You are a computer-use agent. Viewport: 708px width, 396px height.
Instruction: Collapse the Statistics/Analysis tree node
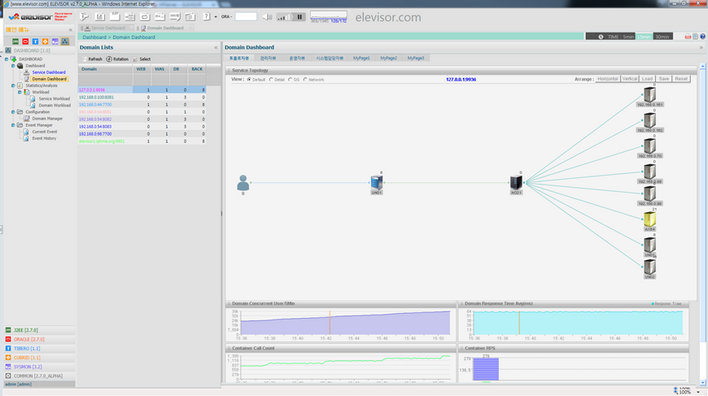click(x=13, y=85)
